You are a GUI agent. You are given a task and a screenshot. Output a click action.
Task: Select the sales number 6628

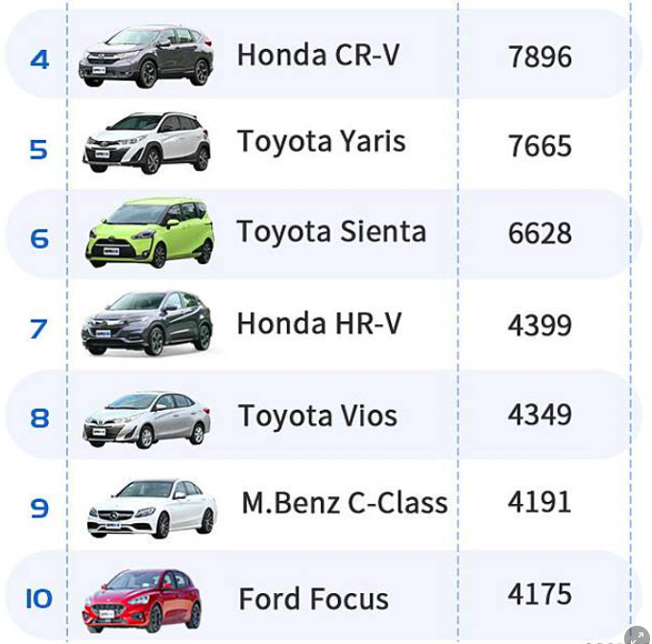coord(540,234)
